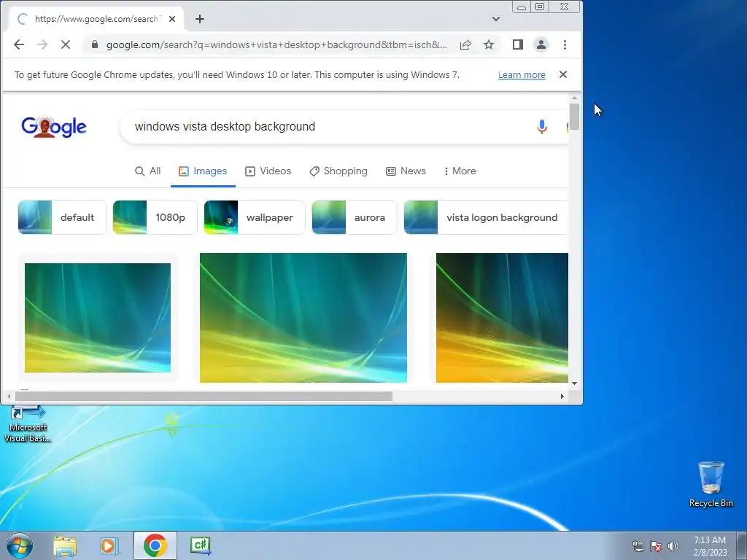
Task: Open the Chrome profile menu
Action: click(541, 44)
